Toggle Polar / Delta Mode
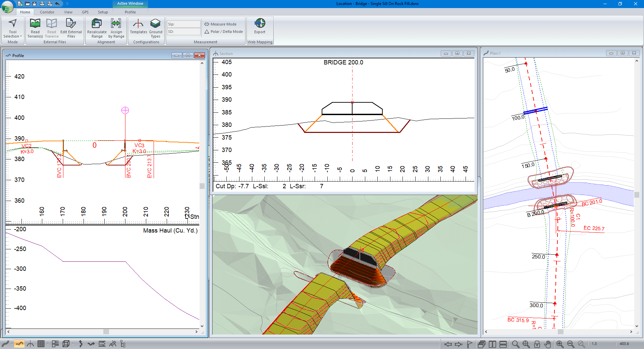The image size is (644, 349). coord(223,32)
